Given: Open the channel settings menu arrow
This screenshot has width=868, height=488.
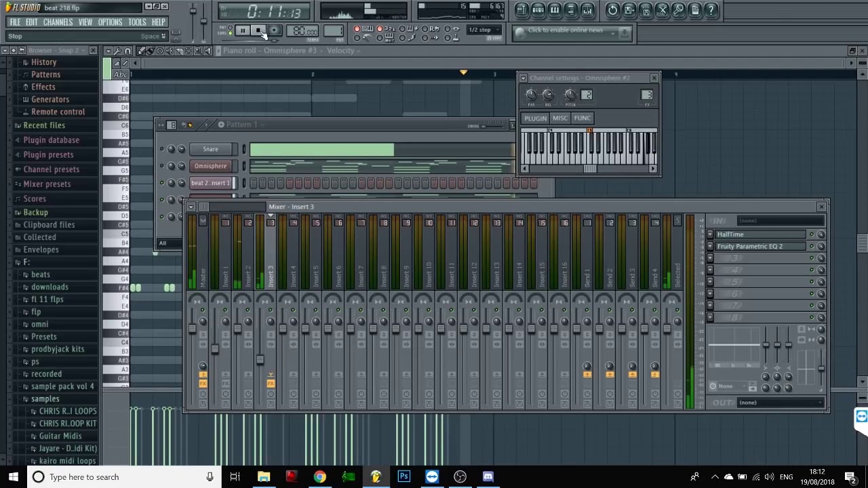Looking at the screenshot, I should pos(523,78).
